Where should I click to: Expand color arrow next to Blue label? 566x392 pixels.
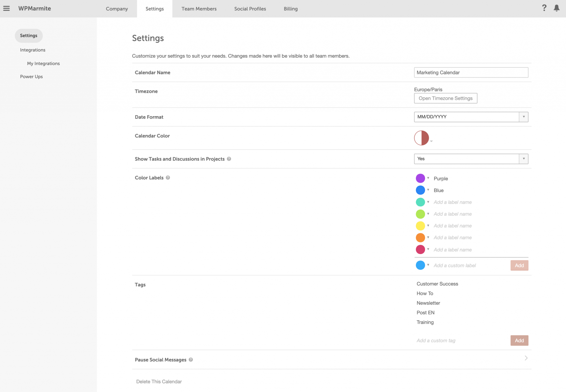(x=428, y=190)
